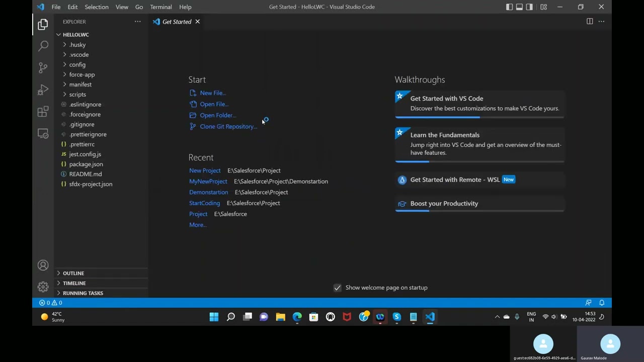The width and height of the screenshot is (644, 362).
Task: Open editor more actions ellipsis menu
Action: [x=601, y=21]
